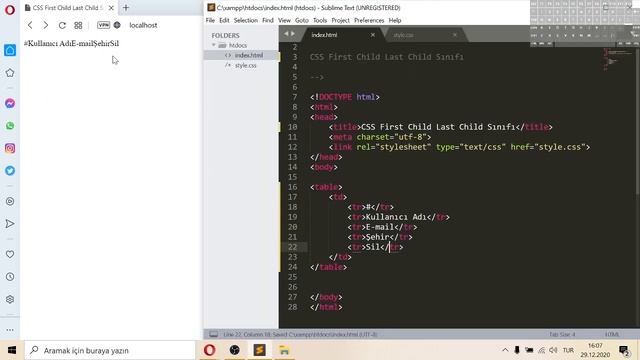This screenshot has width=640, height=360.
Task: Select style.css in the folders sidebar
Action: point(246,65)
